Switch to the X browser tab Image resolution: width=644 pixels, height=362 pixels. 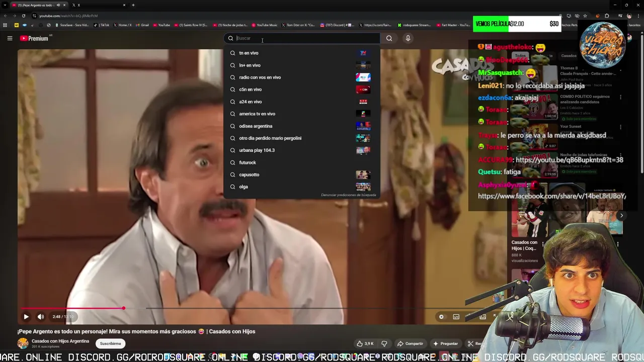point(98,5)
